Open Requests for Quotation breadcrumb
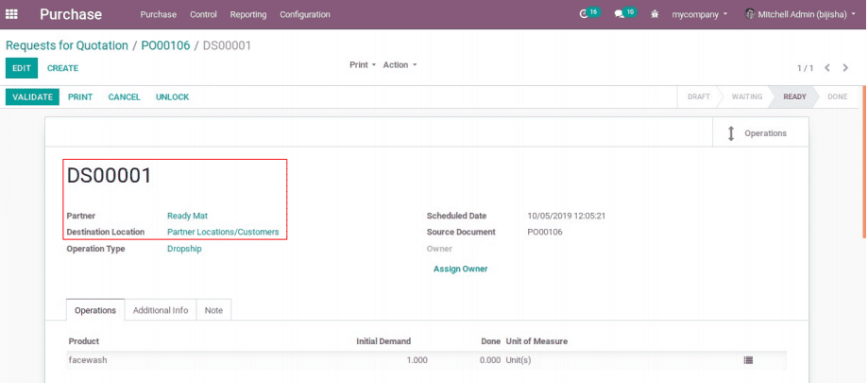Viewport: 868px width, 383px height. pyautogui.click(x=67, y=45)
